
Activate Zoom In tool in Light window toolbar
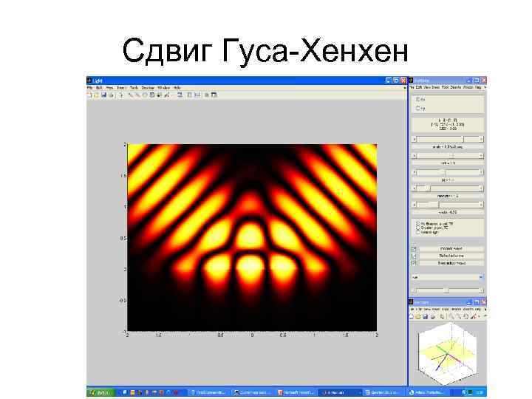(x=130, y=95)
